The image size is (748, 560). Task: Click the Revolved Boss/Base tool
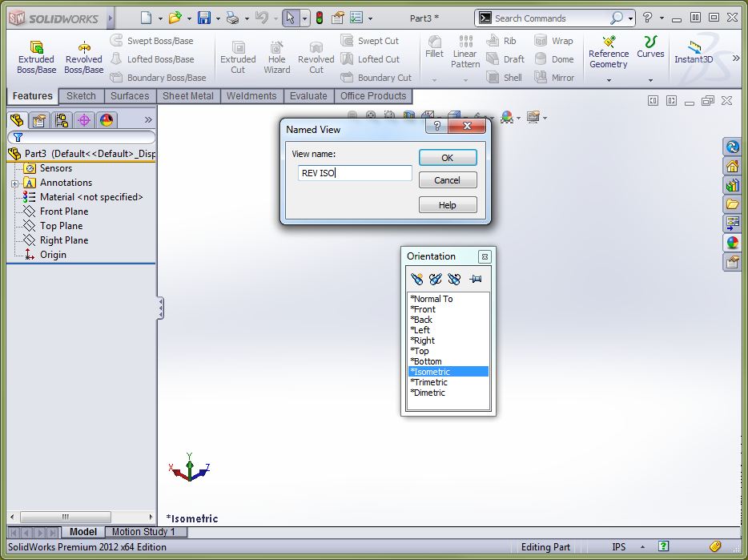(84, 58)
